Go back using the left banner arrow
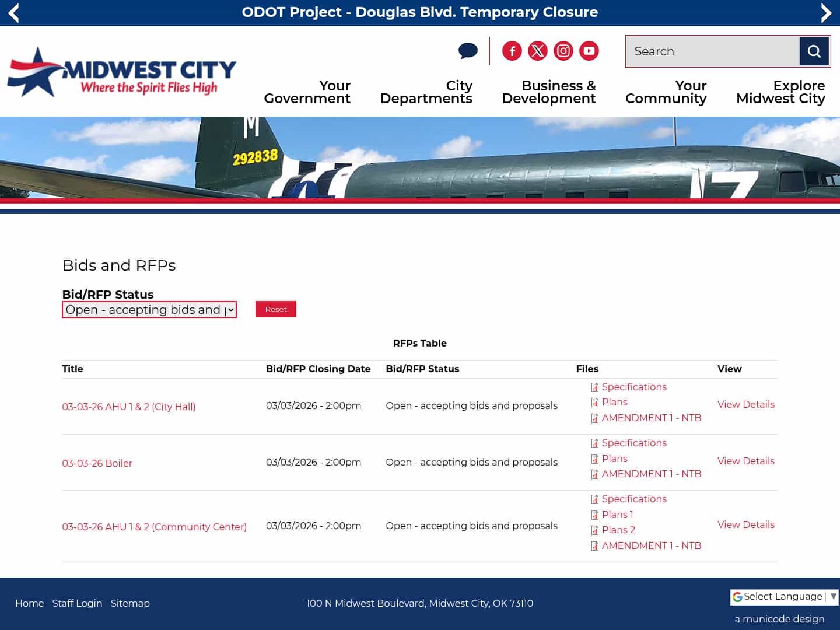This screenshot has width=840, height=630. click(x=13, y=12)
